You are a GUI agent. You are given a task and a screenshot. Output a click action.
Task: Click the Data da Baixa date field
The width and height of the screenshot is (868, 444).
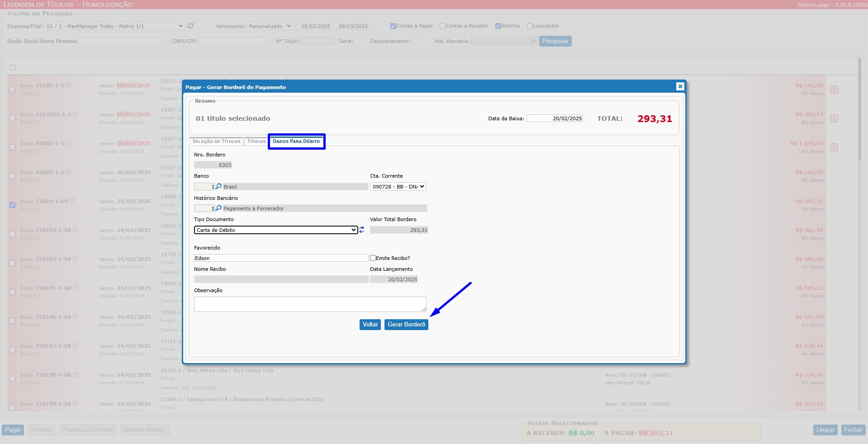[x=555, y=118]
